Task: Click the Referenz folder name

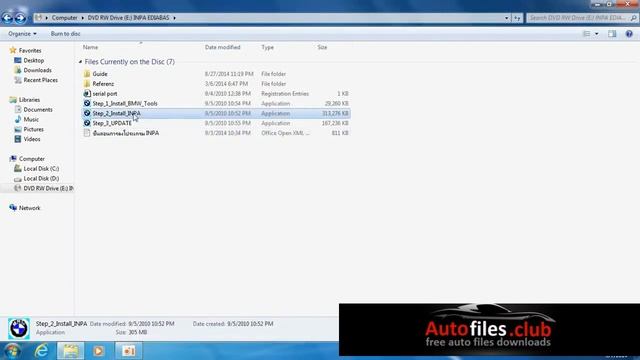Action: pos(103,84)
